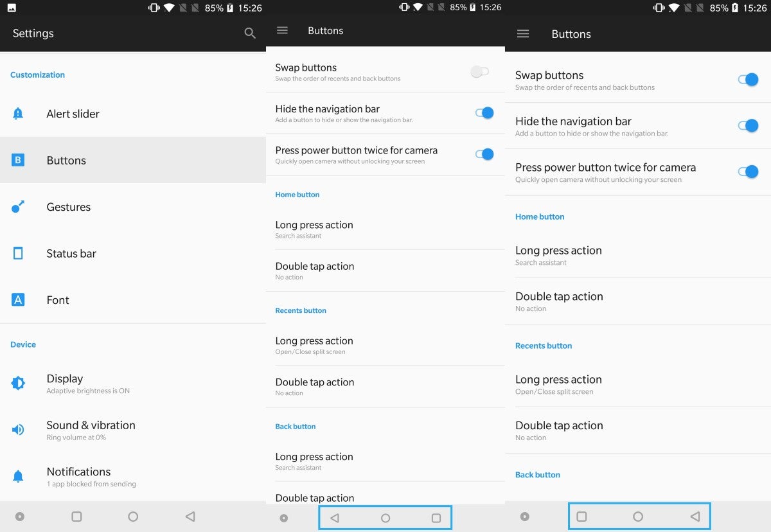The height and width of the screenshot is (532, 771).
Task: Open Gestures settings
Action: tap(133, 207)
